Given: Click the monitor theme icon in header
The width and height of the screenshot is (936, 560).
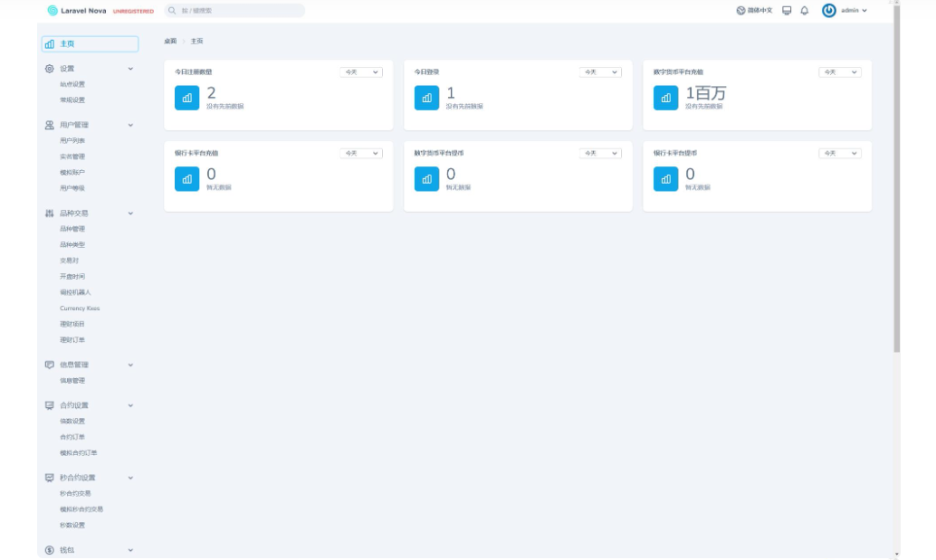Looking at the screenshot, I should pos(787,11).
